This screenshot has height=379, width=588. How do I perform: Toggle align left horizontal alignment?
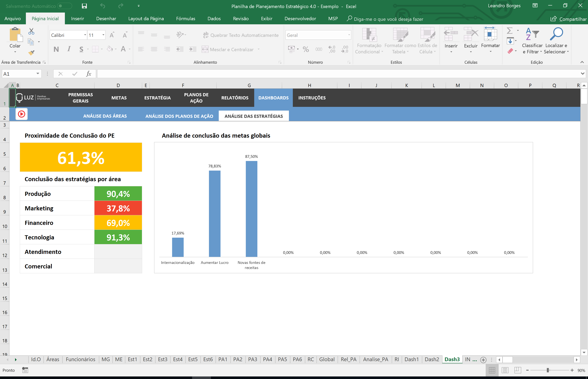pyautogui.click(x=141, y=49)
